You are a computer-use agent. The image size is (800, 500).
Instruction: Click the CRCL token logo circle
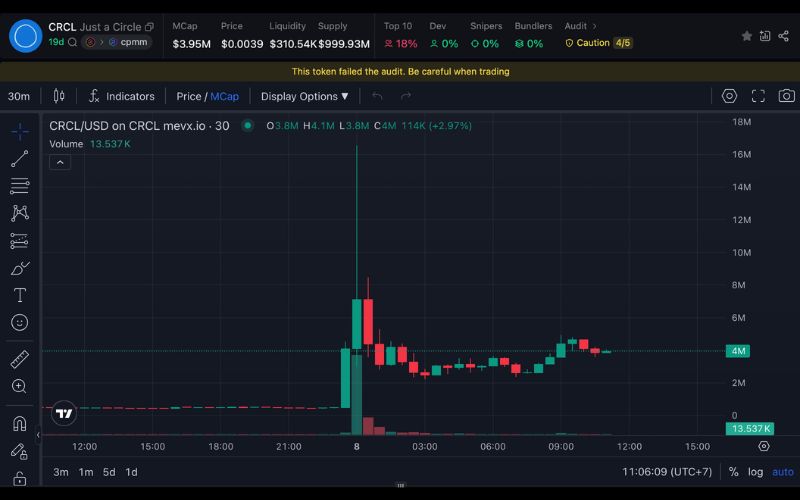coord(26,36)
